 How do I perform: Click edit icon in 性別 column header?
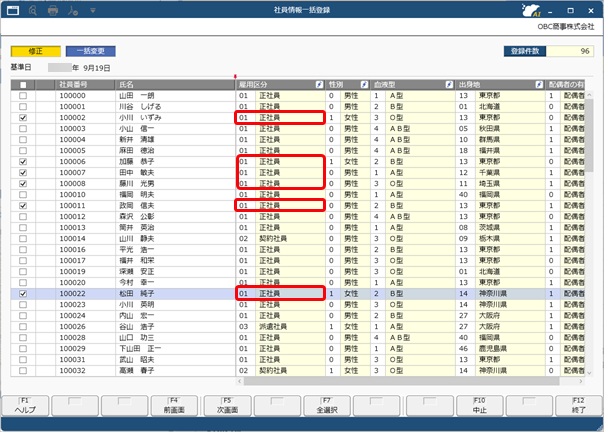(364, 84)
